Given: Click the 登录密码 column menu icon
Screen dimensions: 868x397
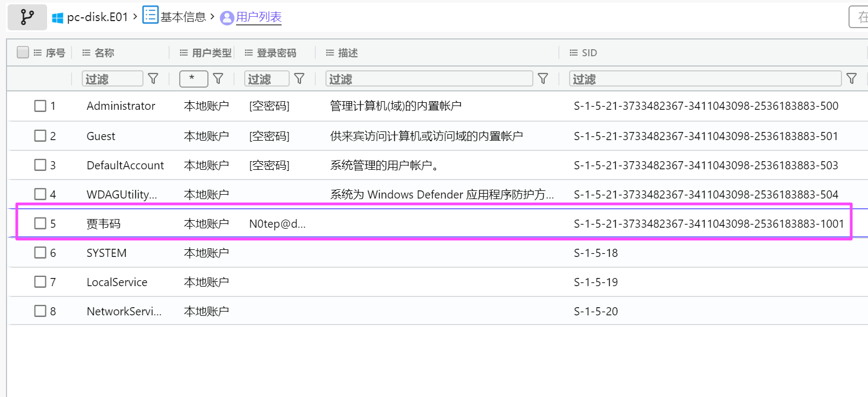Looking at the screenshot, I should click(249, 53).
